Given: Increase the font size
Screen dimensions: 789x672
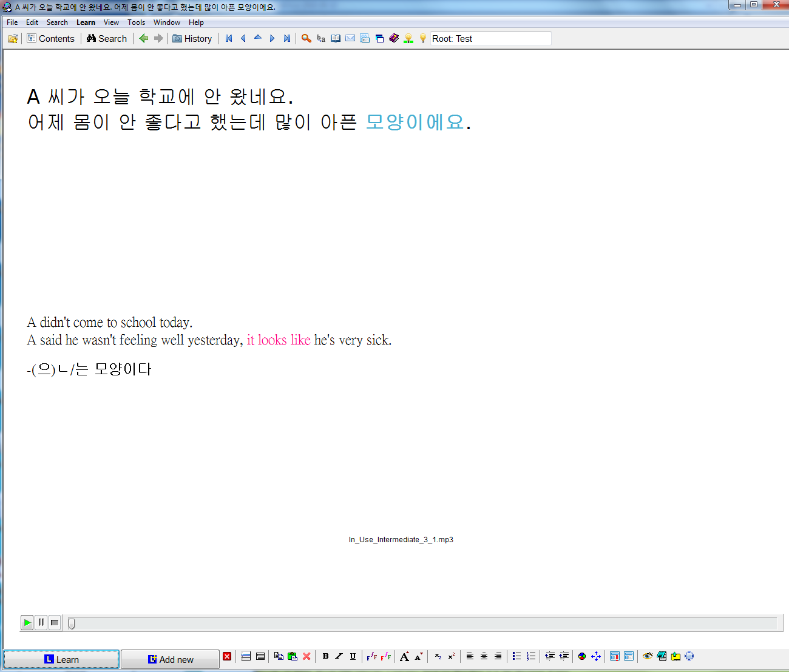Looking at the screenshot, I should (x=404, y=656).
